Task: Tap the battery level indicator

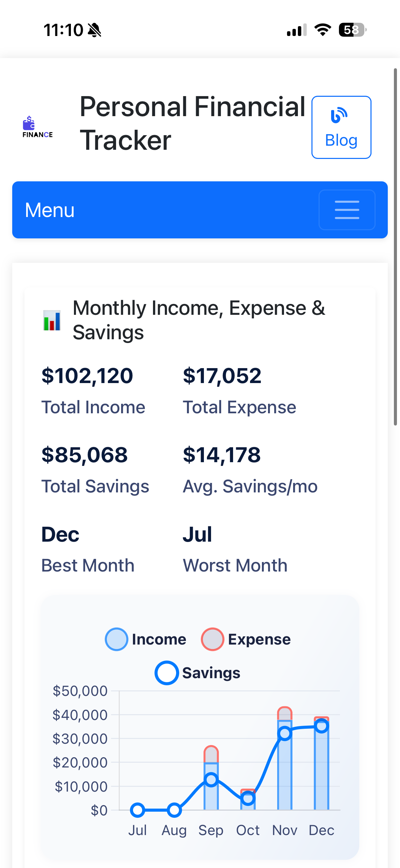Action: pyautogui.click(x=353, y=30)
